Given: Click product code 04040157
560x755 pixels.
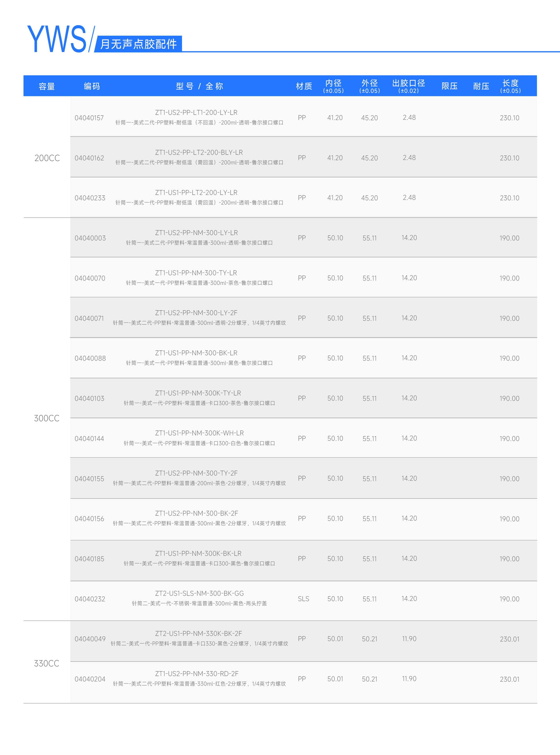Looking at the screenshot, I should coord(89,118).
